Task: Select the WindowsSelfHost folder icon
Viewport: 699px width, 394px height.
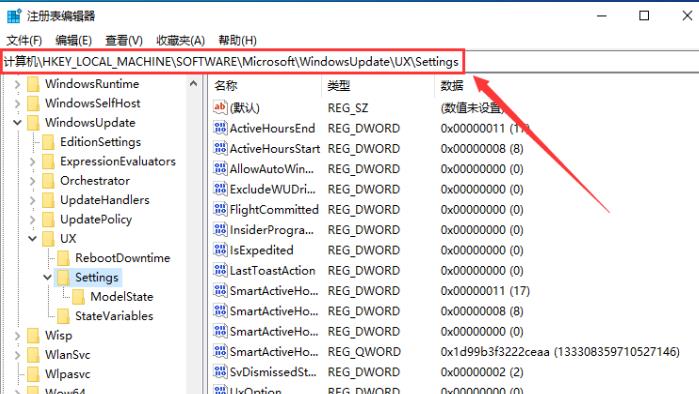Action: [x=33, y=103]
